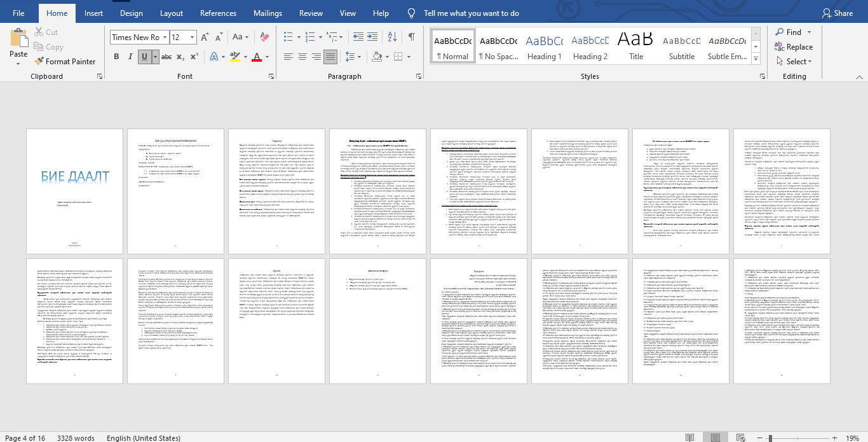The height and width of the screenshot is (442, 868).
Task: Decrease font size with Shrink Font
Action: tap(218, 38)
